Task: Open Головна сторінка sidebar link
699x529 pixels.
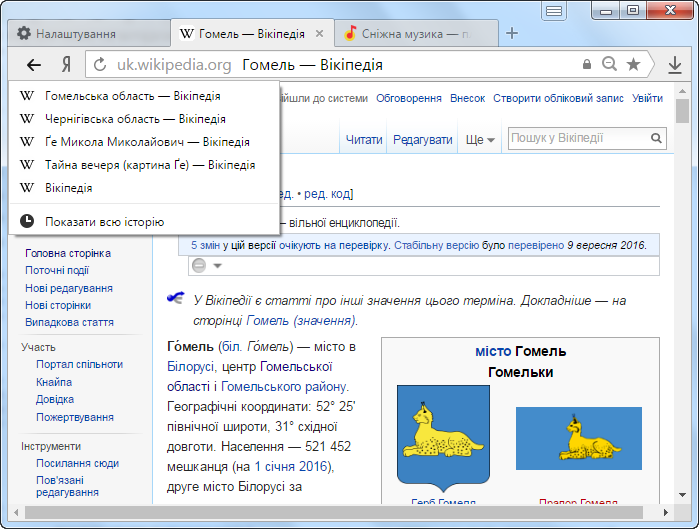Action: tap(68, 253)
